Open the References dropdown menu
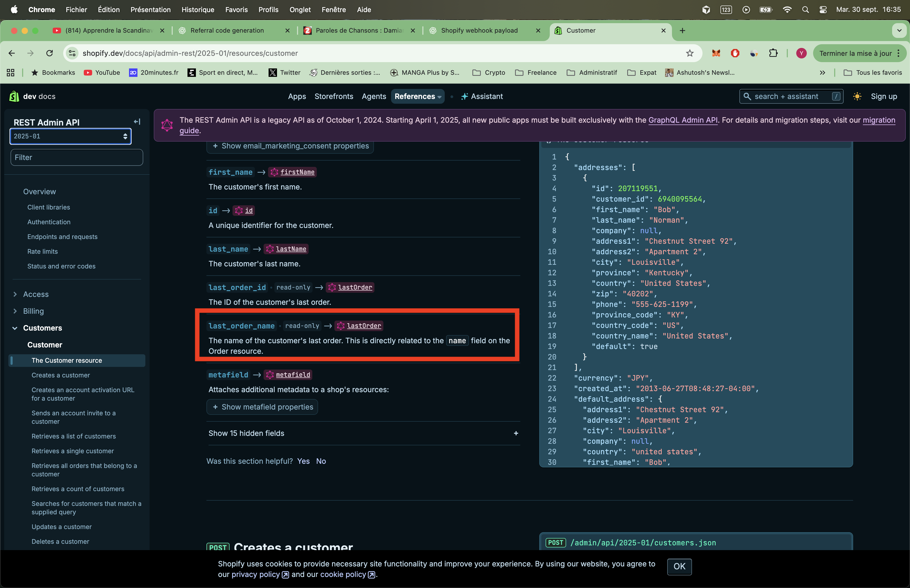 click(x=417, y=96)
